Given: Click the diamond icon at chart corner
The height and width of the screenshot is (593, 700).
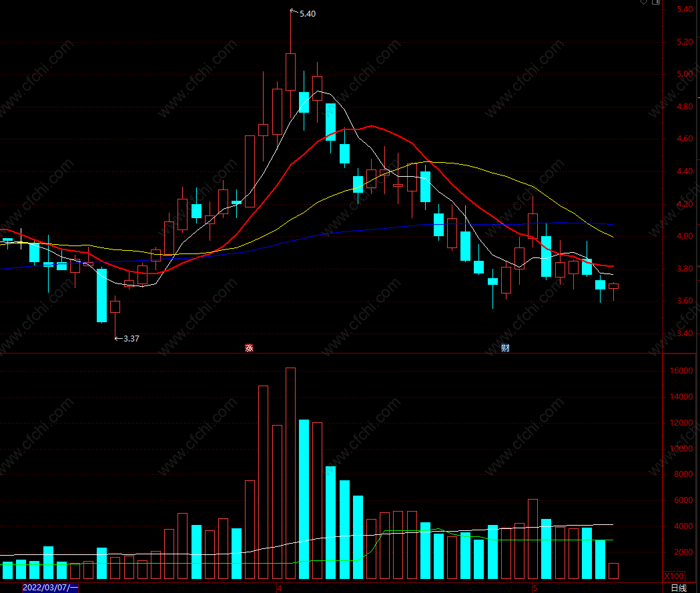Looking at the screenshot, I should (643, 2).
